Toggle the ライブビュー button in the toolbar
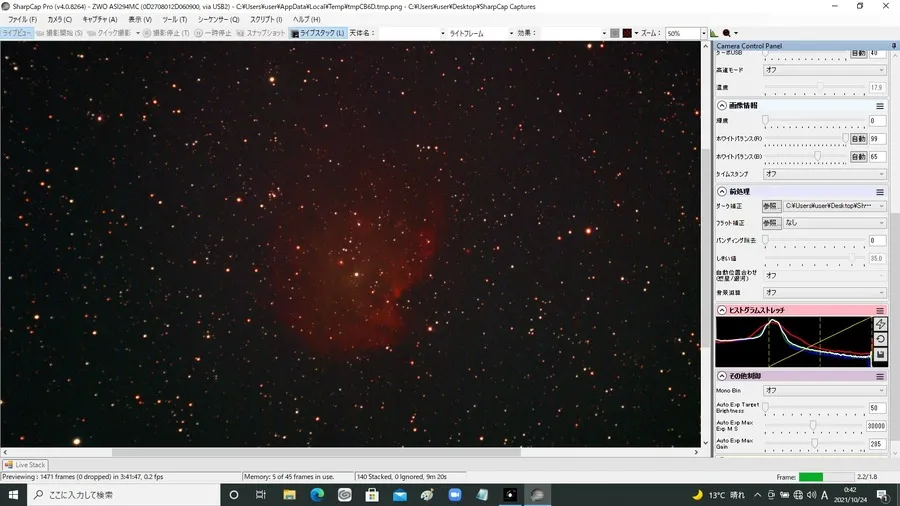900x506 pixels. (16, 33)
